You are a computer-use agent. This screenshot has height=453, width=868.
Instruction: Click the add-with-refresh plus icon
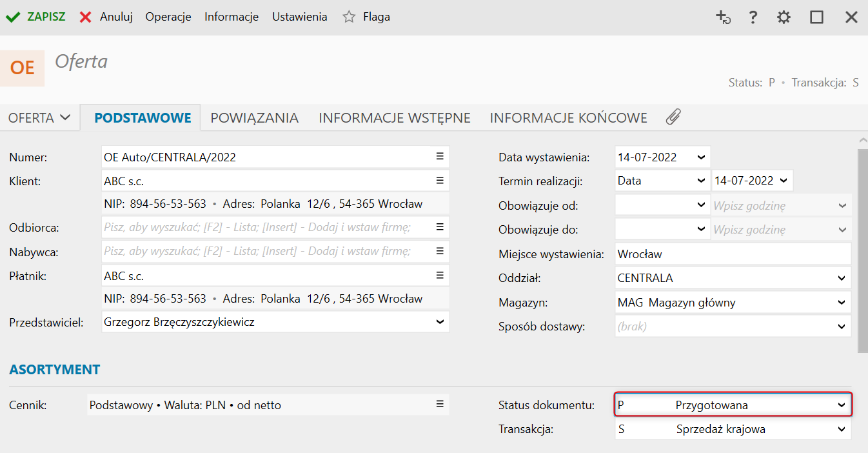tap(723, 17)
